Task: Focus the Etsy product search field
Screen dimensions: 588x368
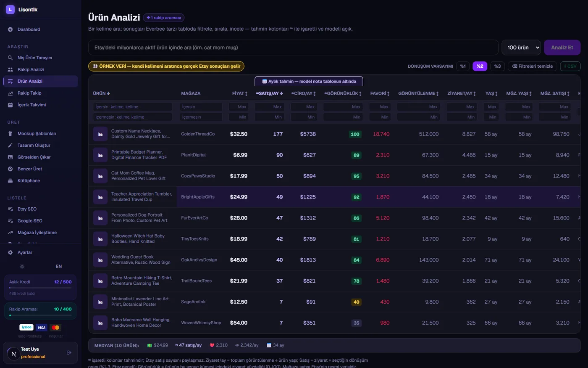Action: click(293, 48)
